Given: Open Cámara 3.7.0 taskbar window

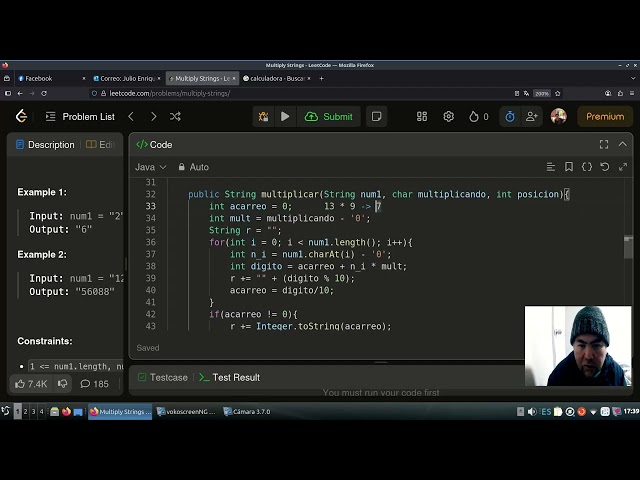Looking at the screenshot, I should click(x=247, y=411).
